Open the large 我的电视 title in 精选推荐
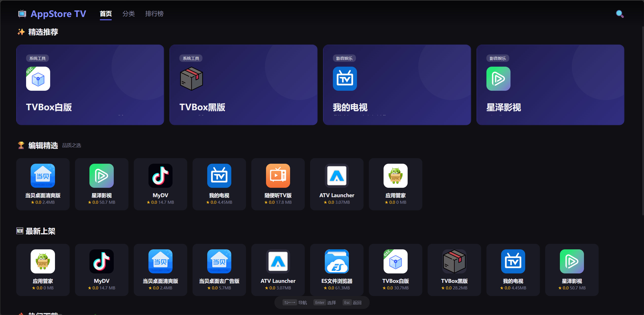Image resolution: width=644 pixels, height=315 pixels. tap(350, 107)
